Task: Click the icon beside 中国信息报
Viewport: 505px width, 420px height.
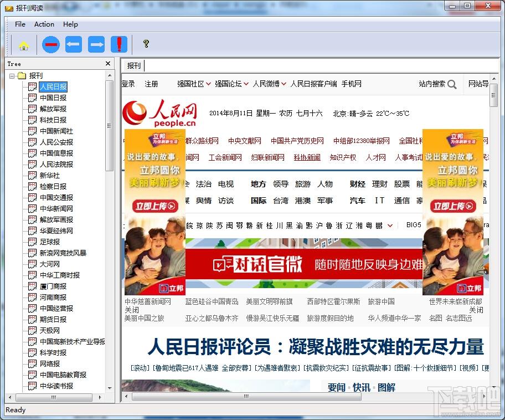Action: [x=32, y=153]
